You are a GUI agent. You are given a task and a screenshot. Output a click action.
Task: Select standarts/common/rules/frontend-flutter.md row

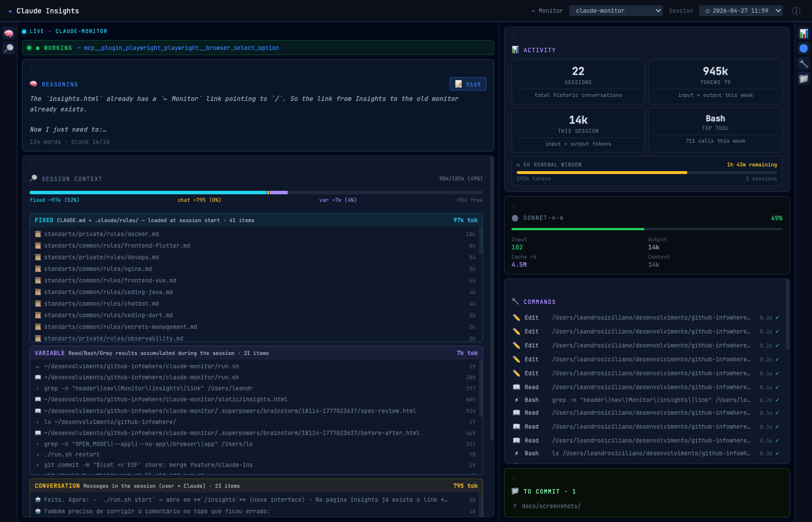(255, 246)
